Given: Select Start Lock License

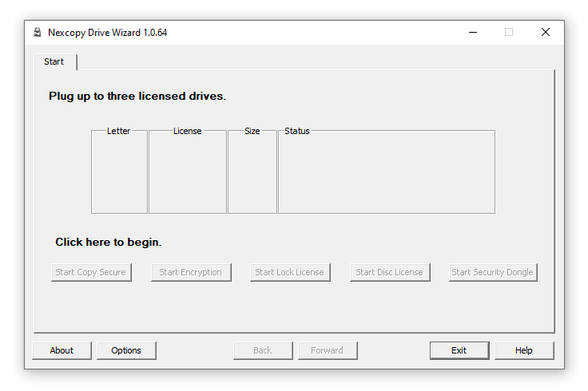Looking at the screenshot, I should click(x=289, y=272).
